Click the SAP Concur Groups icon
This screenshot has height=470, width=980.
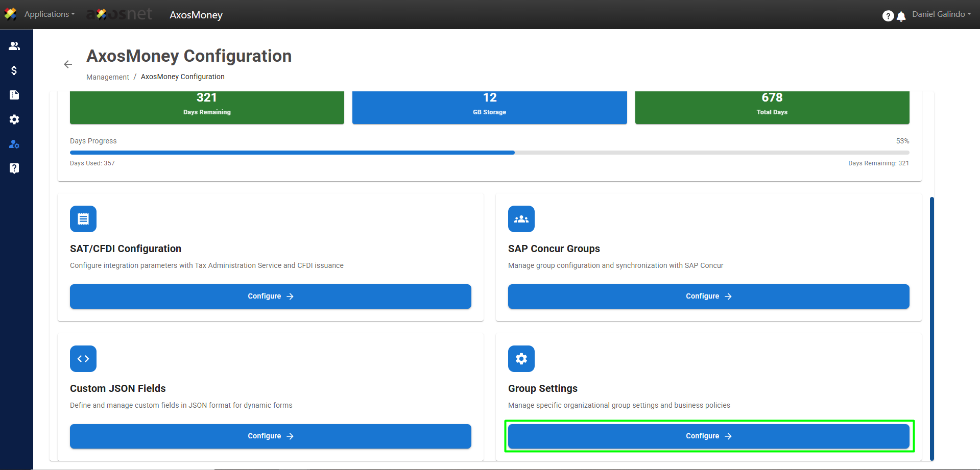pos(521,219)
